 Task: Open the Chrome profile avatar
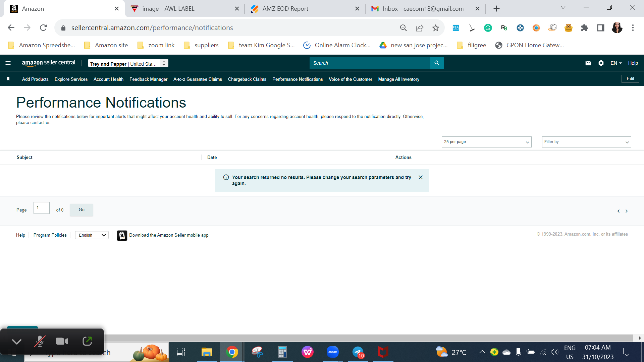(x=617, y=28)
